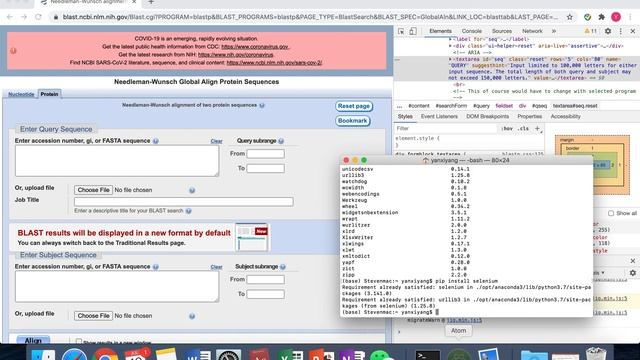640x360 pixels.
Task: Open help icon beside the Job Title hint
Action: [x=188, y=211]
